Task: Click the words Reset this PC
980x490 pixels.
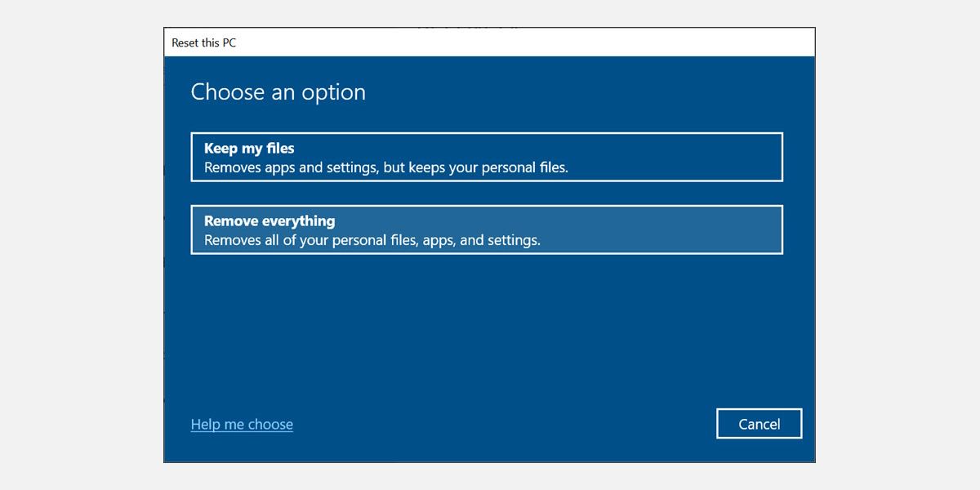Action: point(203,43)
